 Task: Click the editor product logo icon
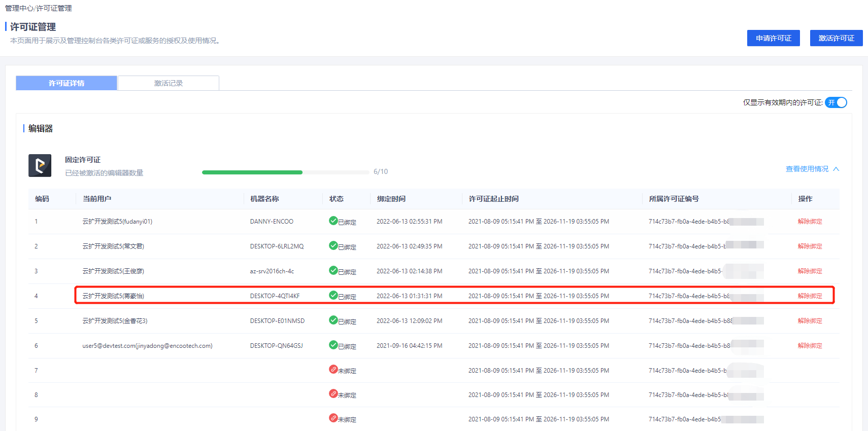coord(40,165)
